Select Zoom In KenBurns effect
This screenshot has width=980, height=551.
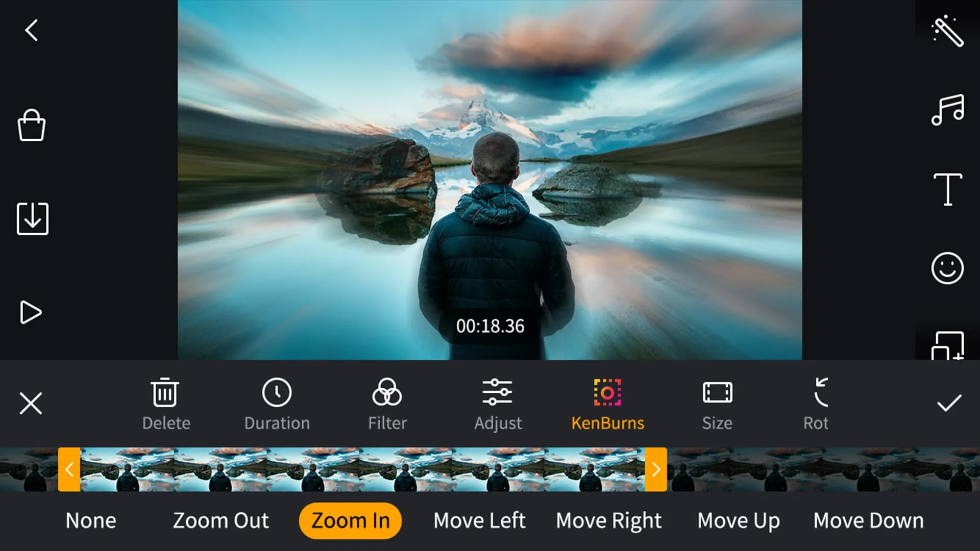[351, 520]
